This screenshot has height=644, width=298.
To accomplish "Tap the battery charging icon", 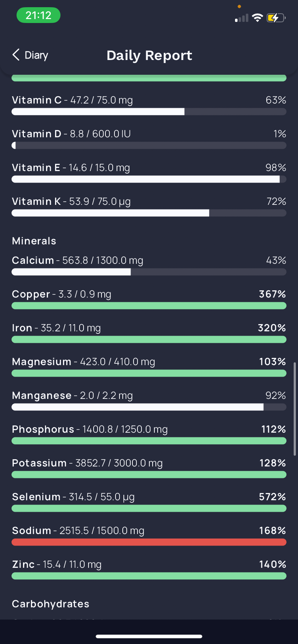I will pos(276,18).
